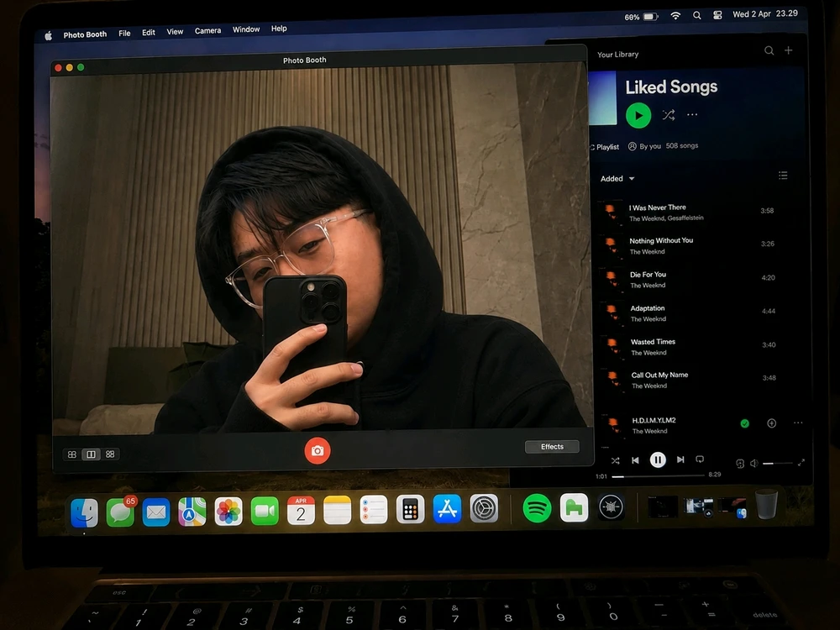840x630 pixels.
Task: Take a photo with red camera button
Action: 318,450
